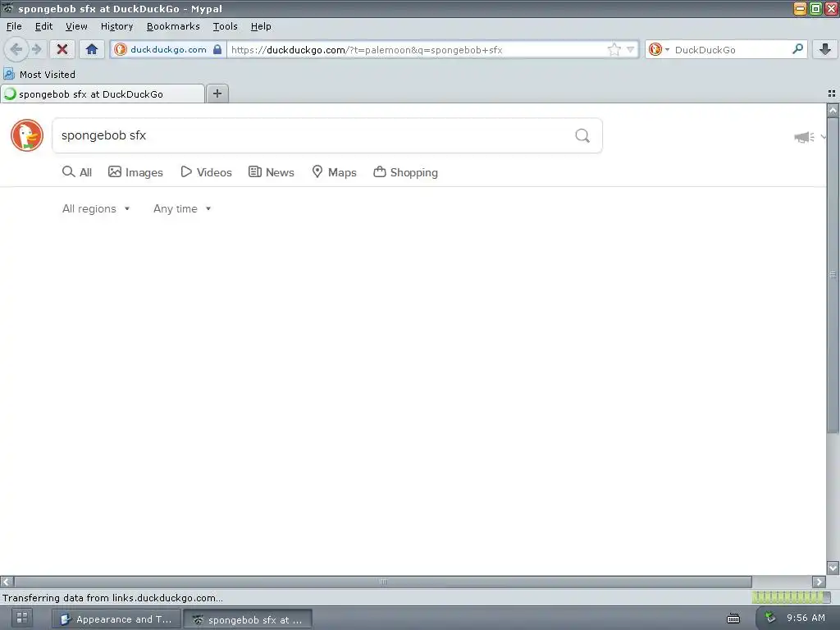Switch to Videos results
This screenshot has width=840, height=630.
click(206, 172)
